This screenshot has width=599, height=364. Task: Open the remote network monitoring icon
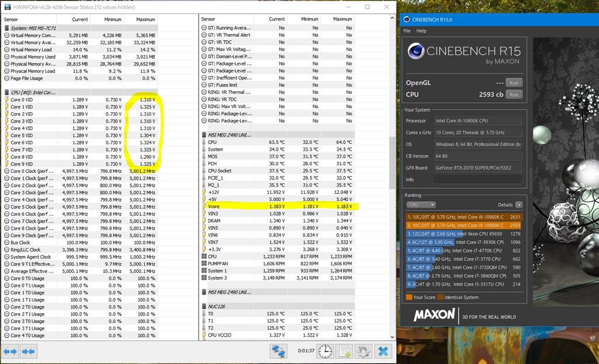coord(278,351)
